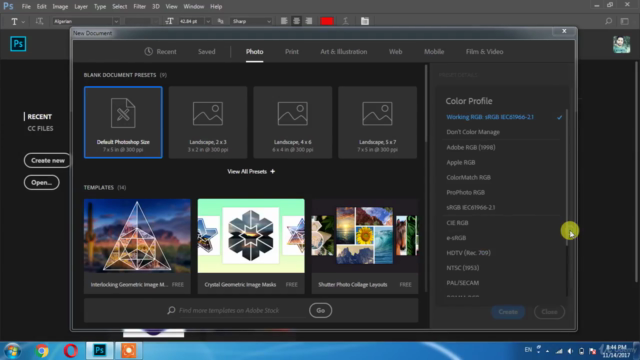Image resolution: width=640 pixels, height=360 pixels.
Task: Click the anti-aliasing icon before Sharp dropdown
Action: coord(220,21)
